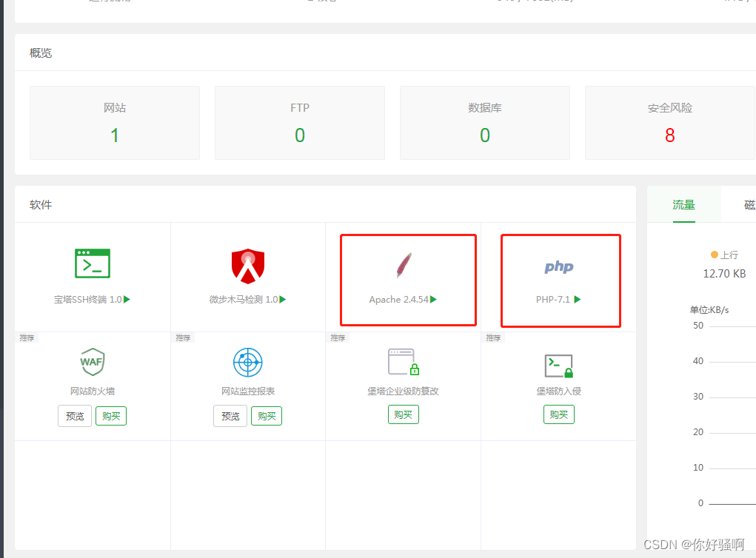Click green play arrow beside 宝塔SSH终端 1.0
756x558 pixels.
point(127,299)
